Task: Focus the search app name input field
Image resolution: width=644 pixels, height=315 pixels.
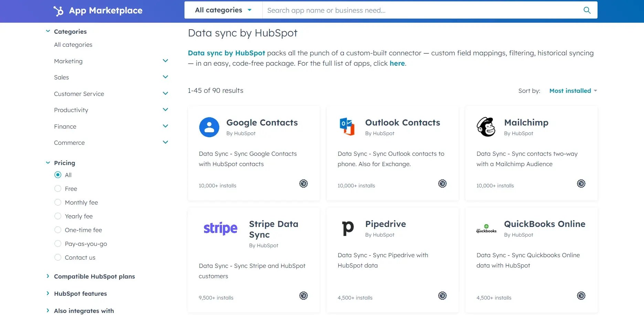Action: (x=423, y=10)
